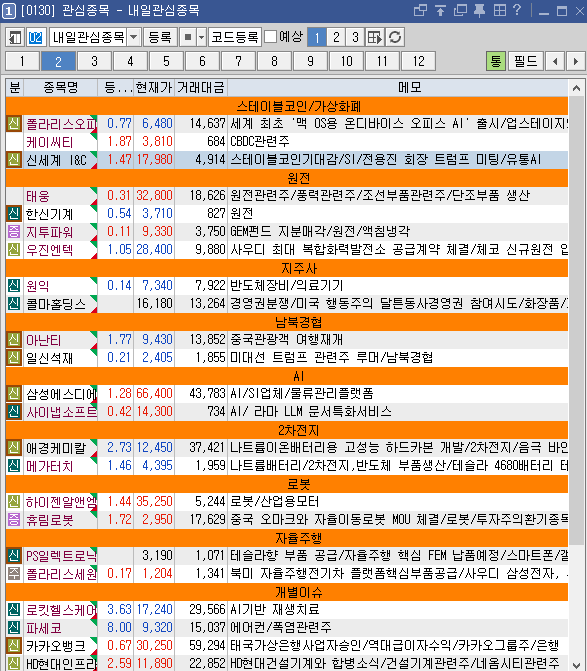Switch to group tab 7
This screenshot has width=587, height=671.
click(238, 61)
